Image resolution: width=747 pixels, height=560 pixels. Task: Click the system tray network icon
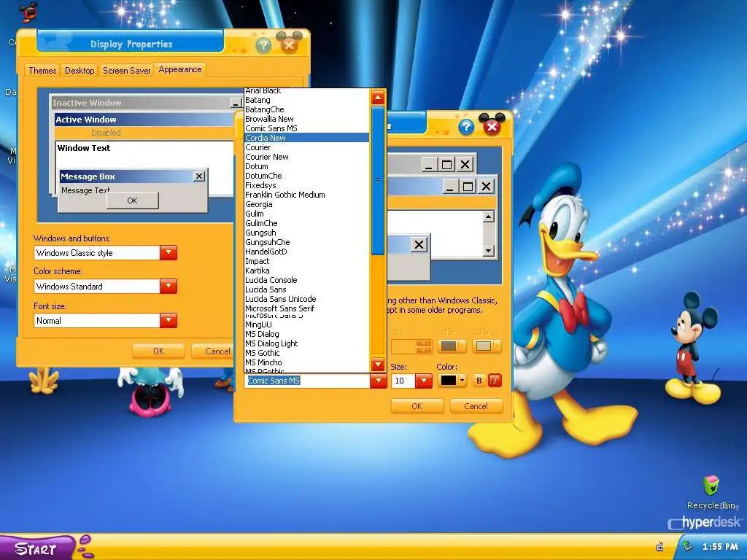(x=687, y=547)
